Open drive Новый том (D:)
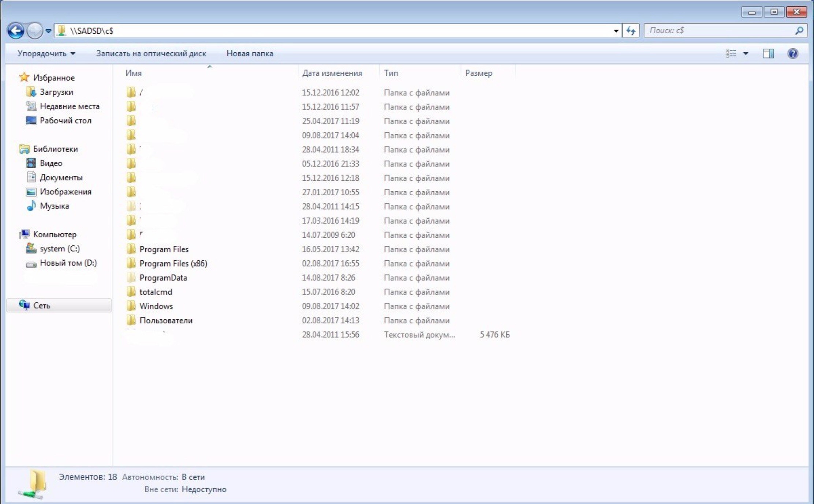Viewport: 814px width, 504px height. point(68,263)
